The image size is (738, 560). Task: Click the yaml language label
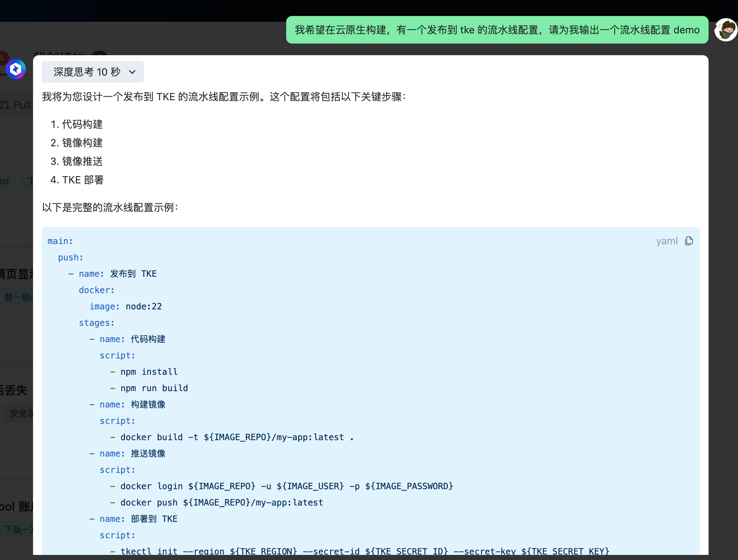[x=666, y=241]
